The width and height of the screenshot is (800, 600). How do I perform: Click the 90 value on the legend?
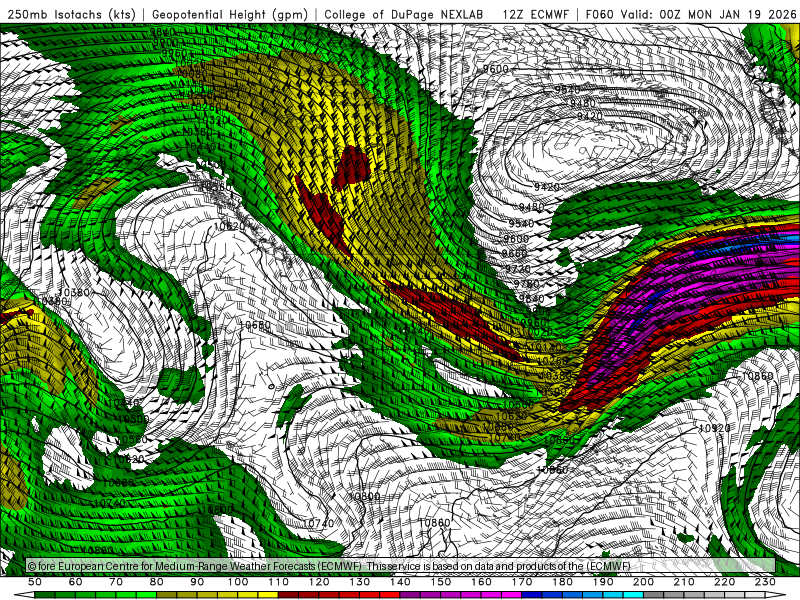pos(197,582)
